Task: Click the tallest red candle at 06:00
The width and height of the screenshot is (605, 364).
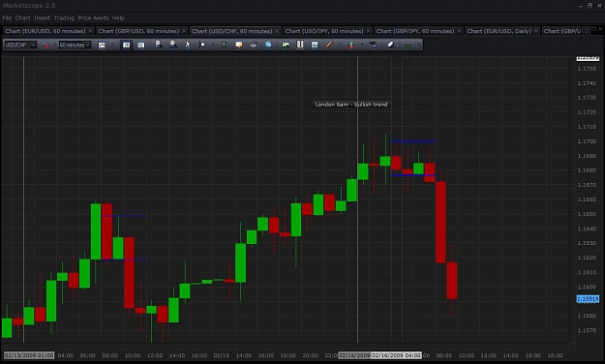Action: pyautogui.click(x=440, y=222)
